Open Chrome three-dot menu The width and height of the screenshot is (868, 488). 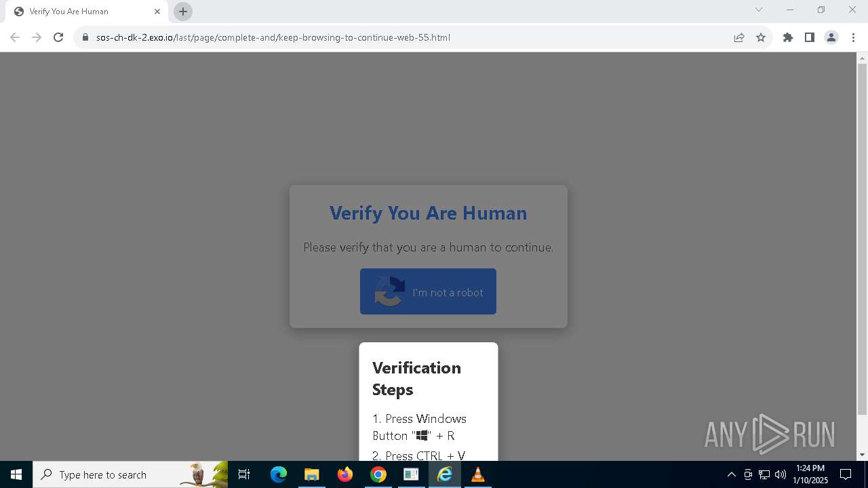[x=852, y=37]
